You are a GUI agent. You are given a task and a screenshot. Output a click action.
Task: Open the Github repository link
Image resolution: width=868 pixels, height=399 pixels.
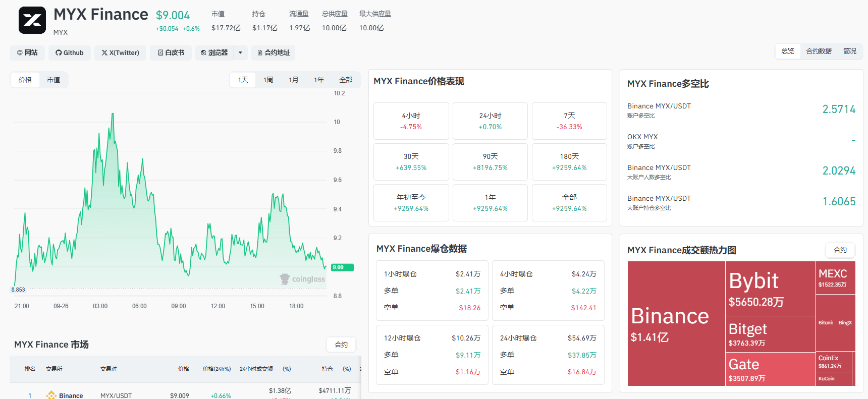tap(70, 52)
